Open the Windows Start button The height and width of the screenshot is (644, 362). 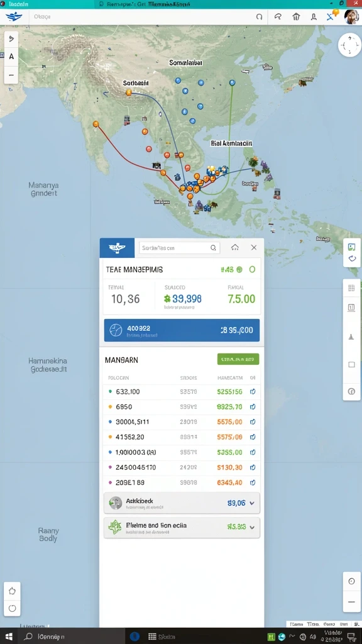(x=9, y=636)
